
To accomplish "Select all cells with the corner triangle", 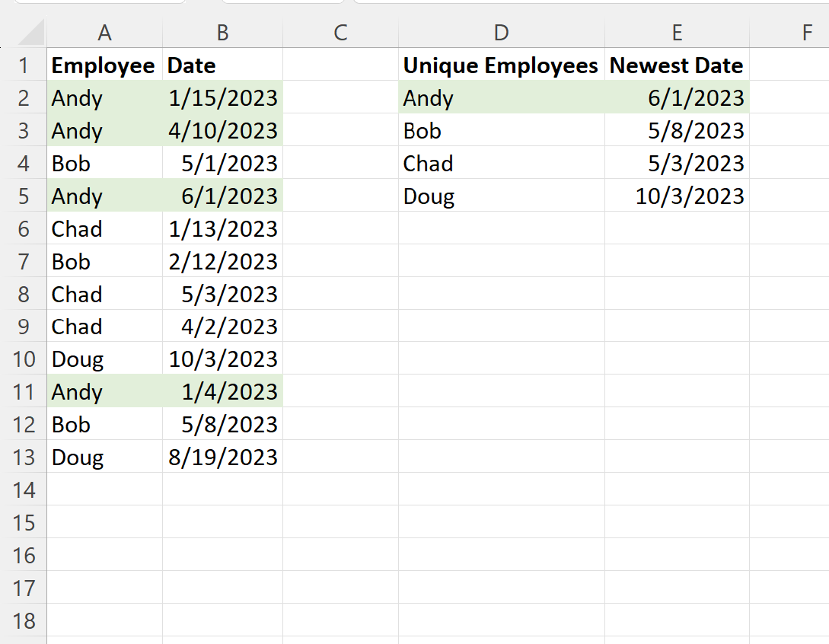I will 30,33.
